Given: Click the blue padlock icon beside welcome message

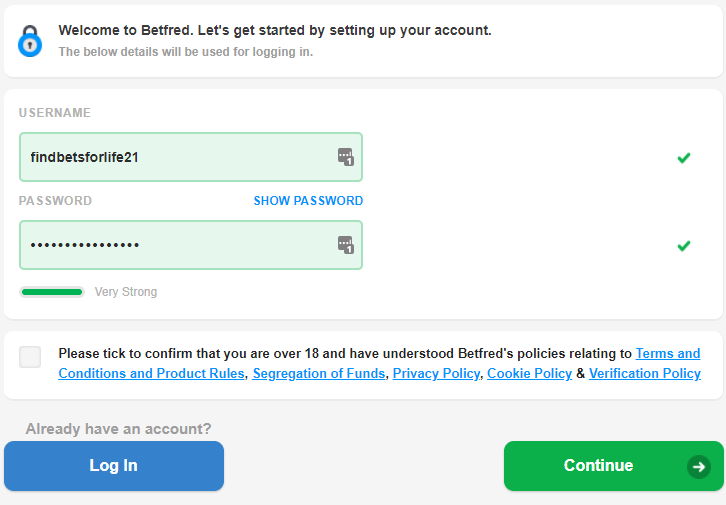Looking at the screenshot, I should point(30,41).
